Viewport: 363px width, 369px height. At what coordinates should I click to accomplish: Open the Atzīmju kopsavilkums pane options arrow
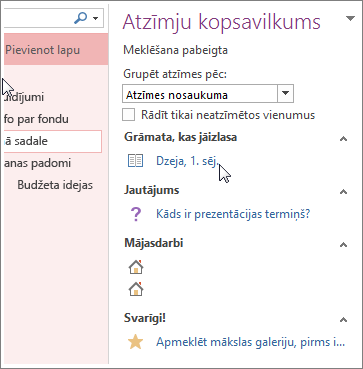click(x=350, y=19)
